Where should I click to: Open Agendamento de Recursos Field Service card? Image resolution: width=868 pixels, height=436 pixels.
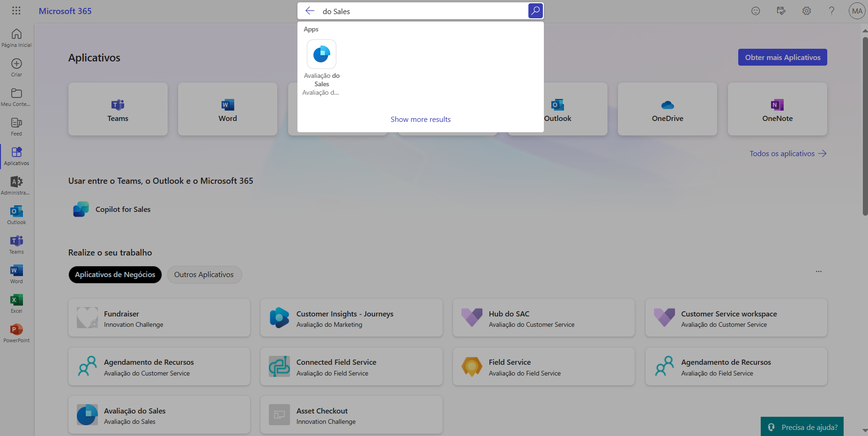pyautogui.click(x=736, y=367)
